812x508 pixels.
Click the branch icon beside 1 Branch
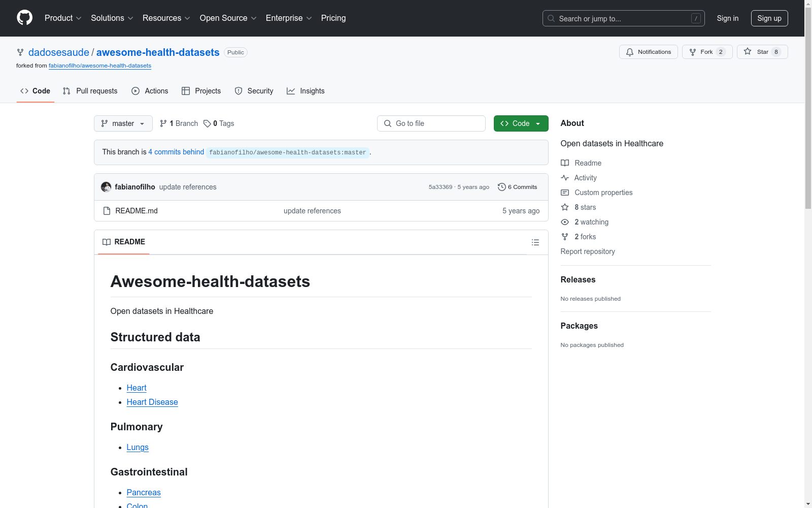pyautogui.click(x=163, y=123)
